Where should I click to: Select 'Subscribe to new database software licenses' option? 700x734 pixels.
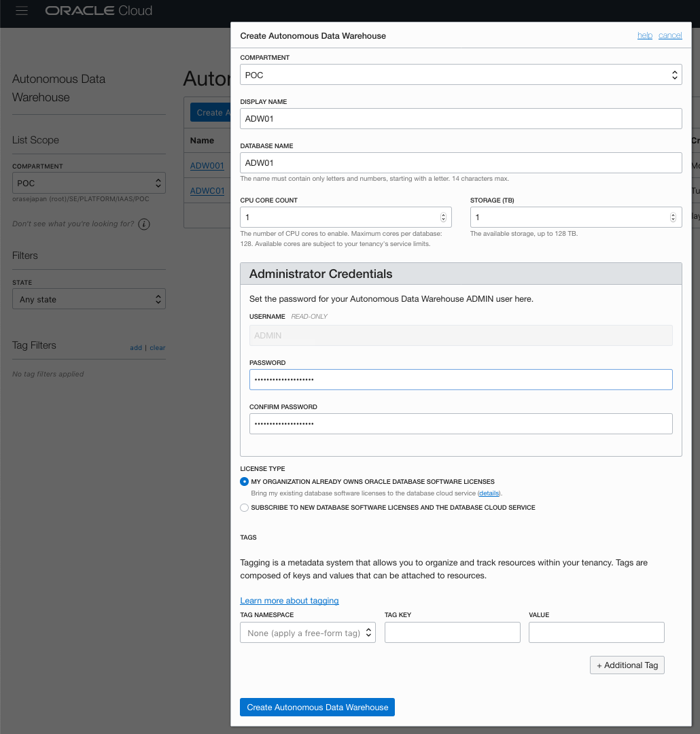click(x=245, y=508)
